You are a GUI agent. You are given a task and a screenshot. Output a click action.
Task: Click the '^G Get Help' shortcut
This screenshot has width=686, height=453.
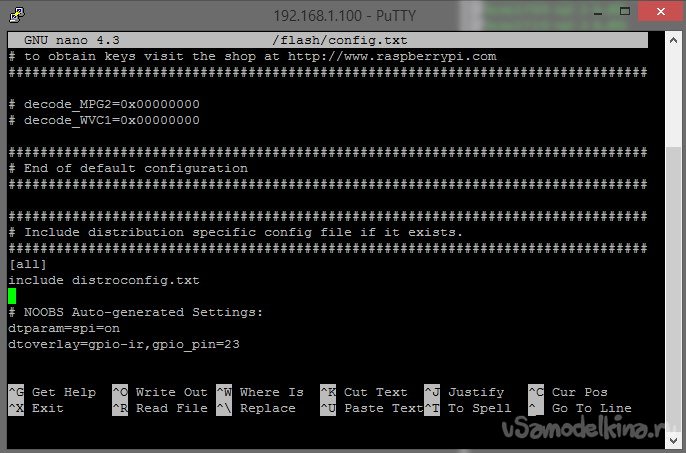[52, 392]
